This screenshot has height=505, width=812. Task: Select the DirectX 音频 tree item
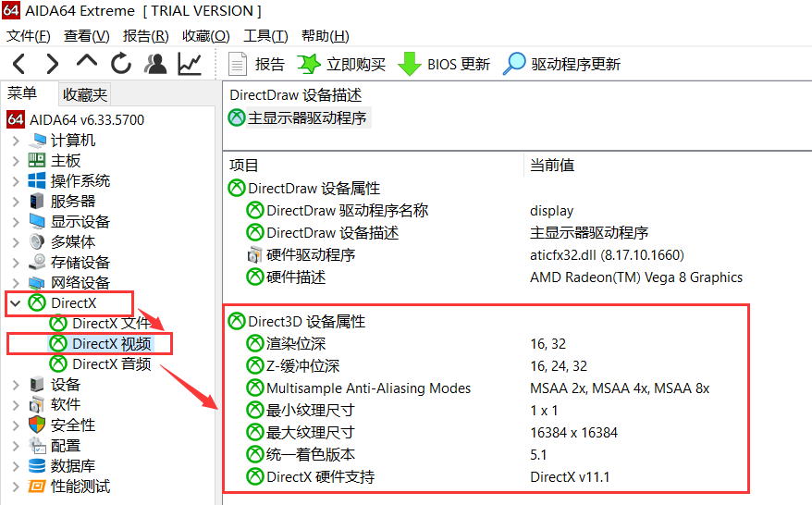(101, 364)
